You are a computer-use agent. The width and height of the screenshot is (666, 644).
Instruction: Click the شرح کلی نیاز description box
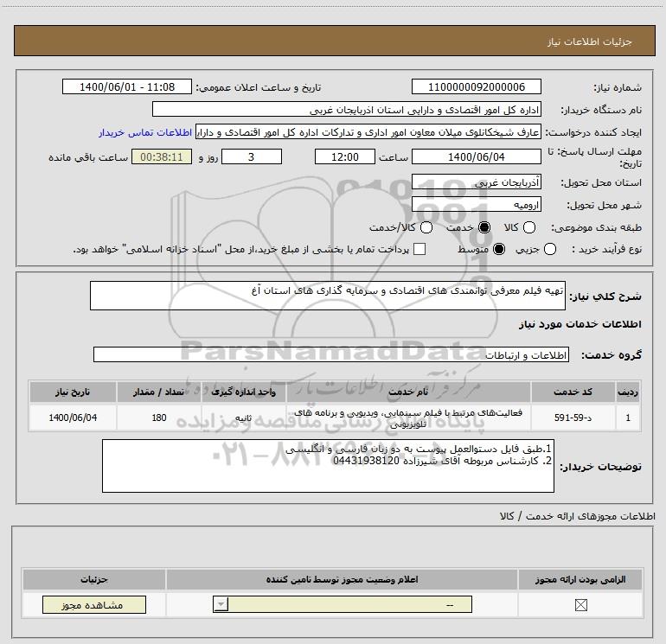tap(328, 296)
